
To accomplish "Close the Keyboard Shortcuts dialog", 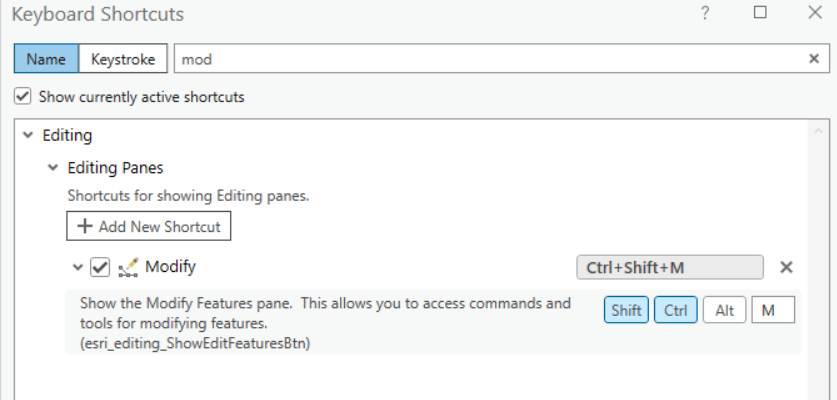I will click(x=814, y=14).
